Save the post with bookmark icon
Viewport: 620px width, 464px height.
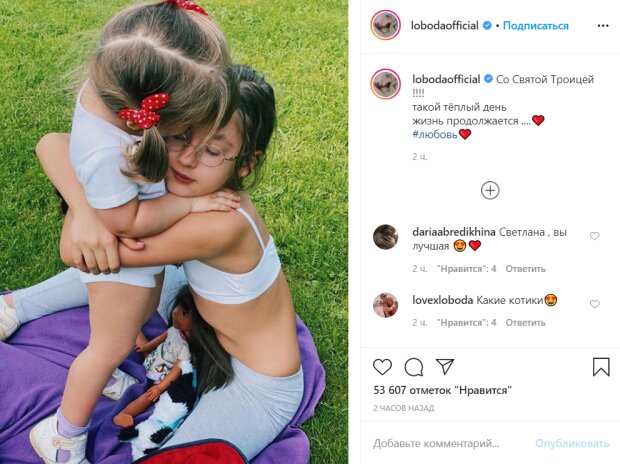(x=601, y=367)
